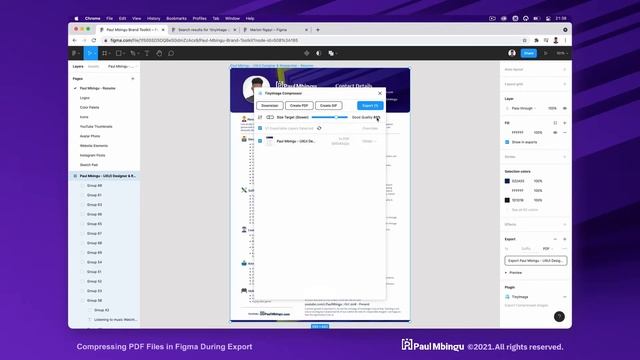Click the Present play icon
640x360 pixels.
tap(546, 53)
